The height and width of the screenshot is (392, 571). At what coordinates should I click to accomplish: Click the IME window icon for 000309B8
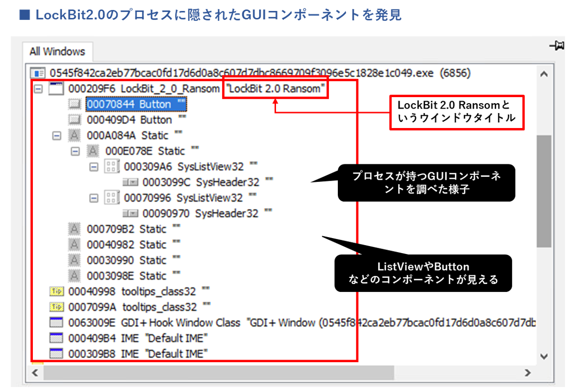coord(56,354)
